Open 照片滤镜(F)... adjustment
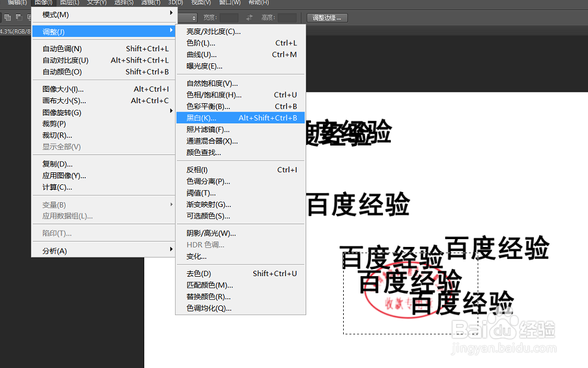 pyautogui.click(x=240, y=129)
